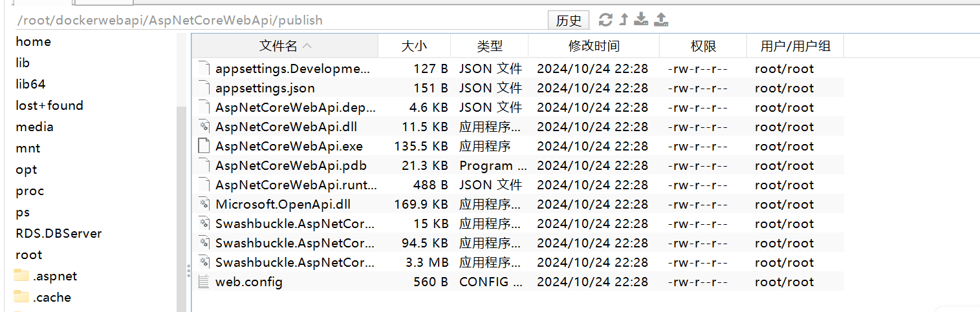Sort by the 修改时间 column header

[x=594, y=46]
